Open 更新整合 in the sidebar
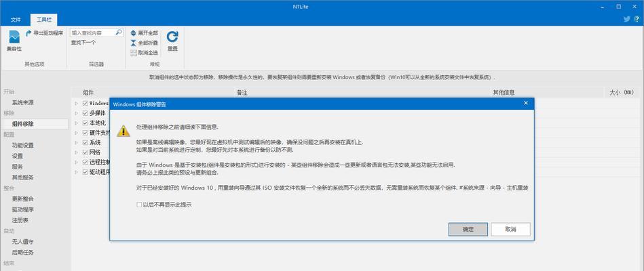This screenshot has height=271, width=644. click(x=22, y=199)
